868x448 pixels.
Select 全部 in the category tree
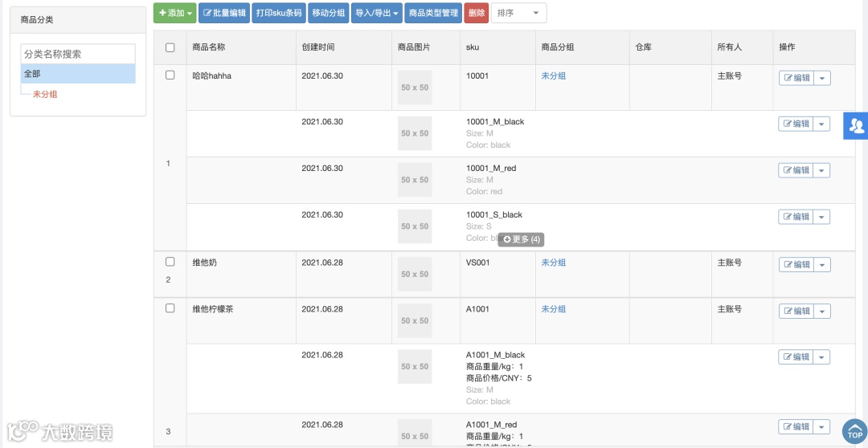point(78,74)
